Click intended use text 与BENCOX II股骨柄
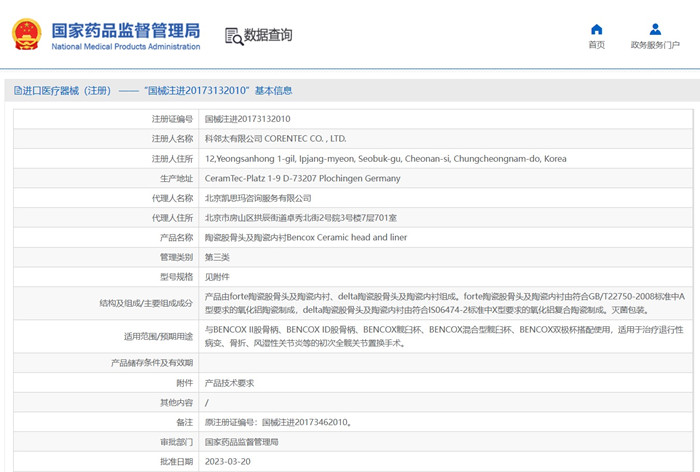The width and height of the screenshot is (700, 472). point(444,336)
